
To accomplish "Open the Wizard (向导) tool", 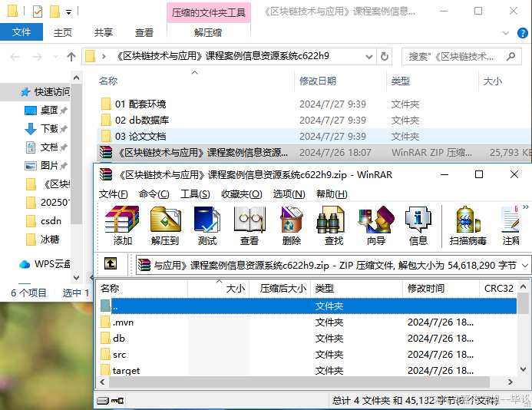I will point(376,226).
